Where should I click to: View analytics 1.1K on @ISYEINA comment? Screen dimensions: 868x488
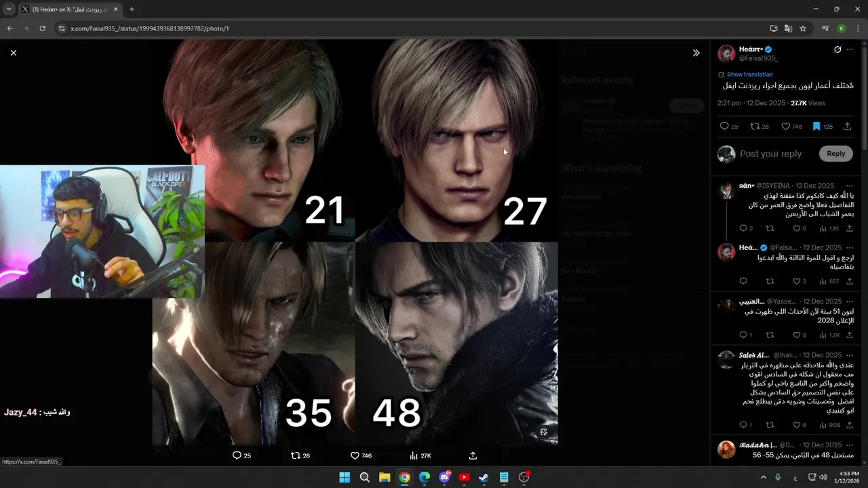829,228
